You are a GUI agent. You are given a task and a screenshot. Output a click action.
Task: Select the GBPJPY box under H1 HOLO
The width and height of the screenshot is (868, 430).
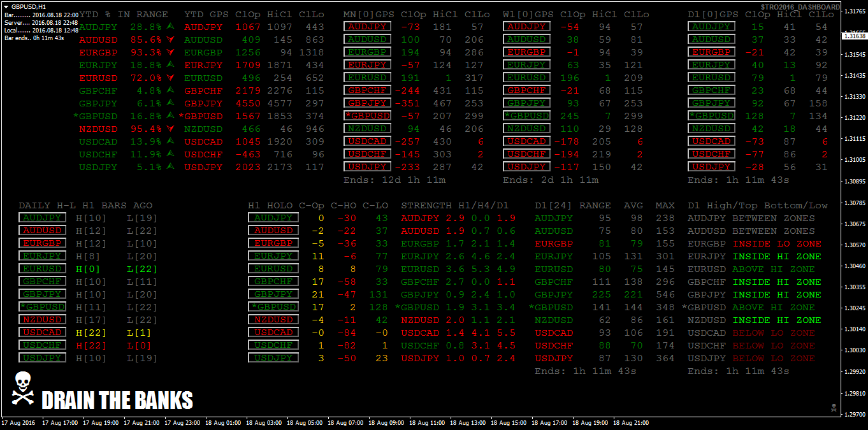click(x=273, y=294)
